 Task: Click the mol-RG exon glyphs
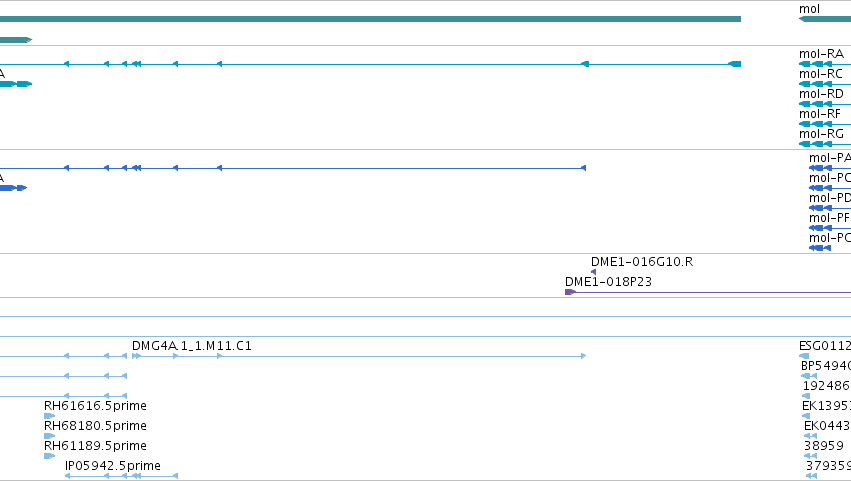click(x=815, y=144)
